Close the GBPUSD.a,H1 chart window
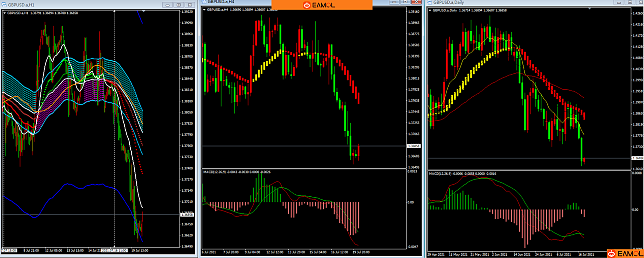The width and height of the screenshot is (644, 258). pyautogui.click(x=190, y=5)
